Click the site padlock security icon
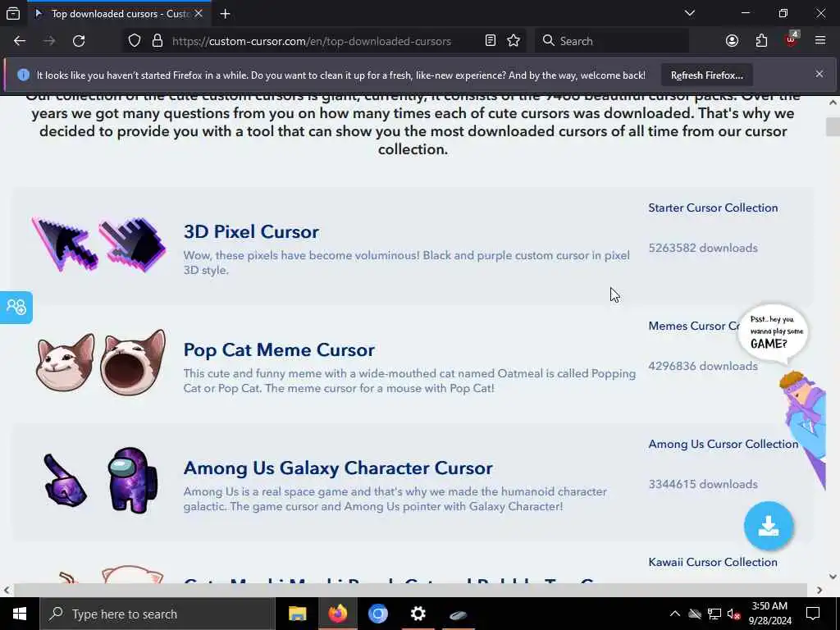840x630 pixels. (x=157, y=41)
